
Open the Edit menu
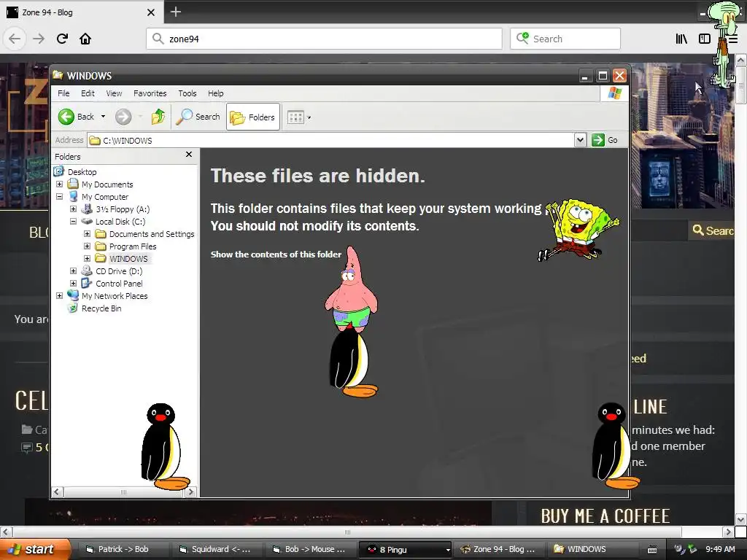pos(88,93)
